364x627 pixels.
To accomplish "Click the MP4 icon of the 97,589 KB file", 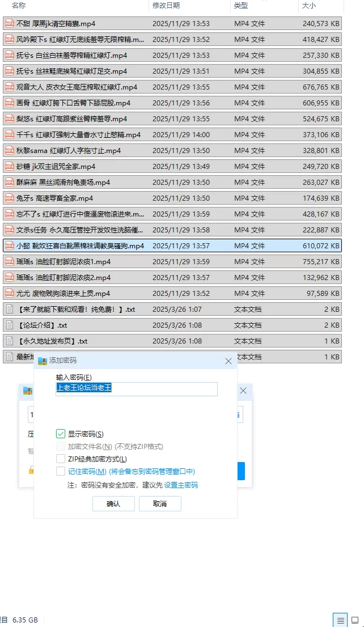I will (9, 294).
